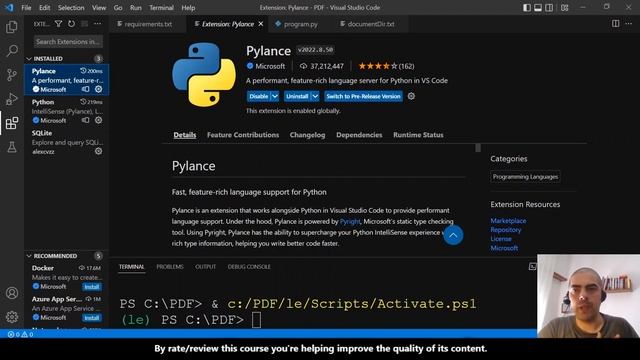Open the Feature Contributions tab
The height and width of the screenshot is (360, 640).
click(243, 135)
